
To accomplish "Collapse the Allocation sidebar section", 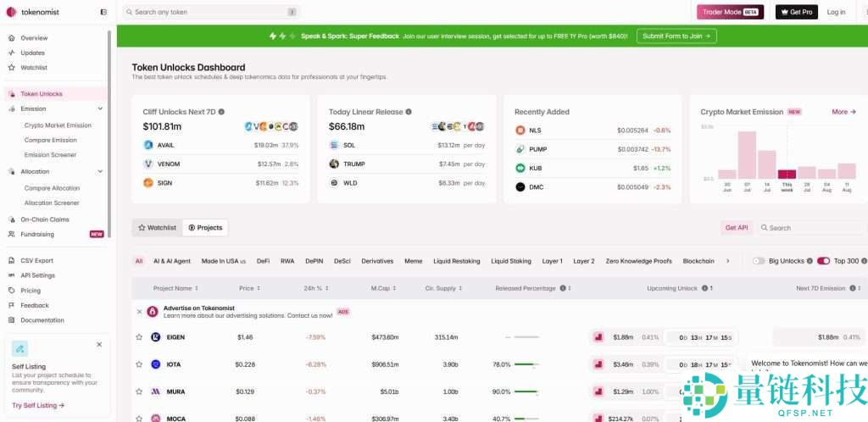I will pos(100,171).
